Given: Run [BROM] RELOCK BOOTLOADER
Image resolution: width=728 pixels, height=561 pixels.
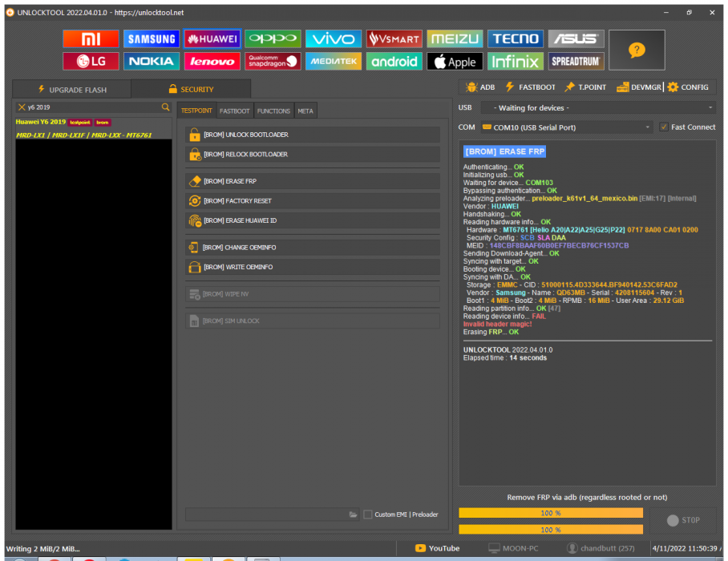Looking at the screenshot, I should pyautogui.click(x=313, y=154).
